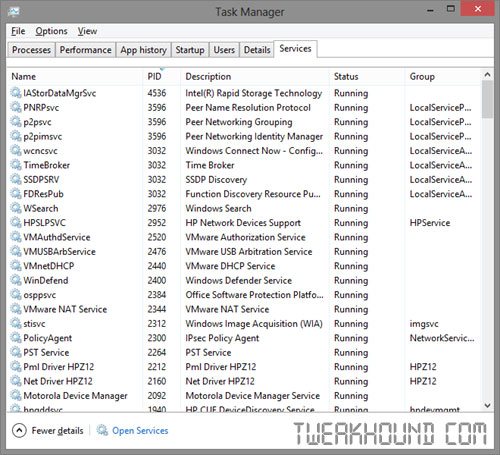Click the HPService group cell
This screenshot has width=500, height=455.
[x=430, y=223]
